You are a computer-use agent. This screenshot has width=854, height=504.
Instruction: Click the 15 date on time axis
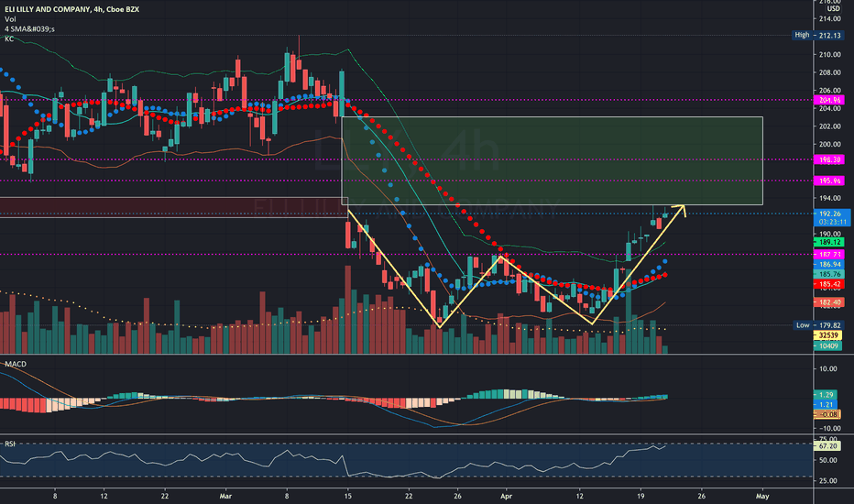348,497
